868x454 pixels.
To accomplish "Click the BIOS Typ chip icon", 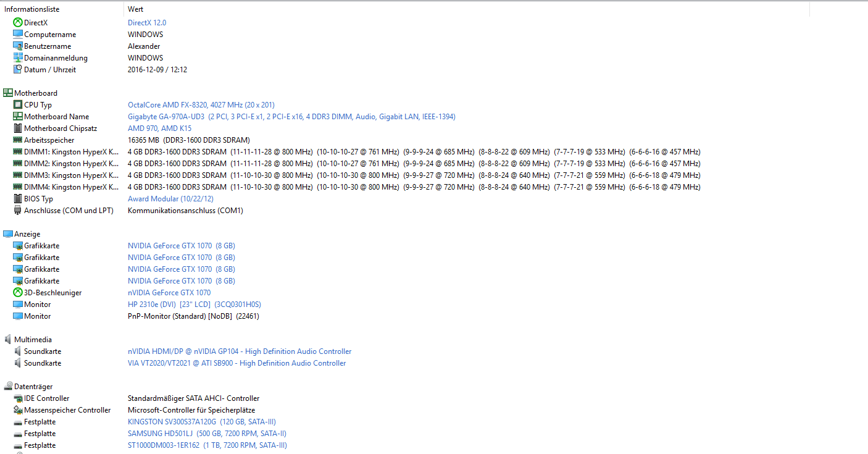I will point(18,199).
